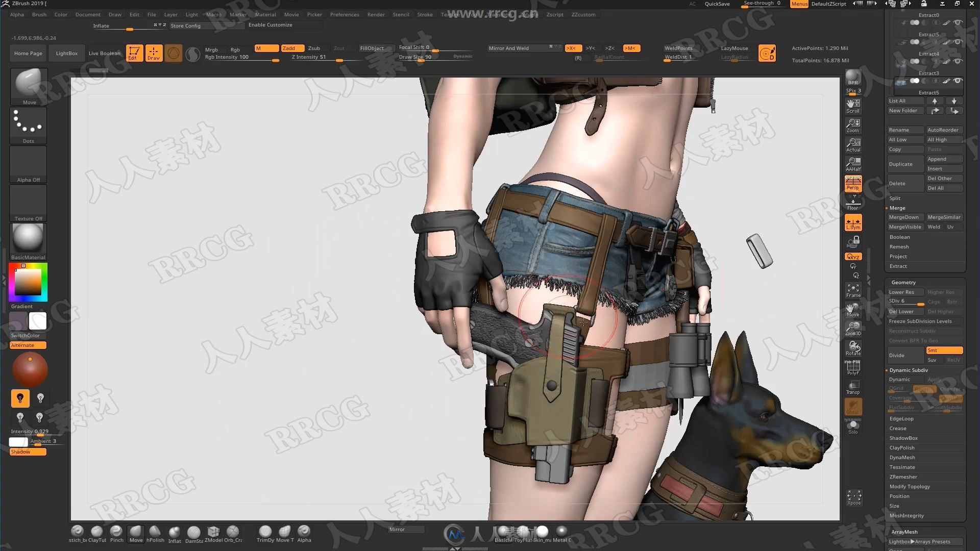Toggle Ghost transparency
This screenshot has width=980, height=551.
pos(853,407)
